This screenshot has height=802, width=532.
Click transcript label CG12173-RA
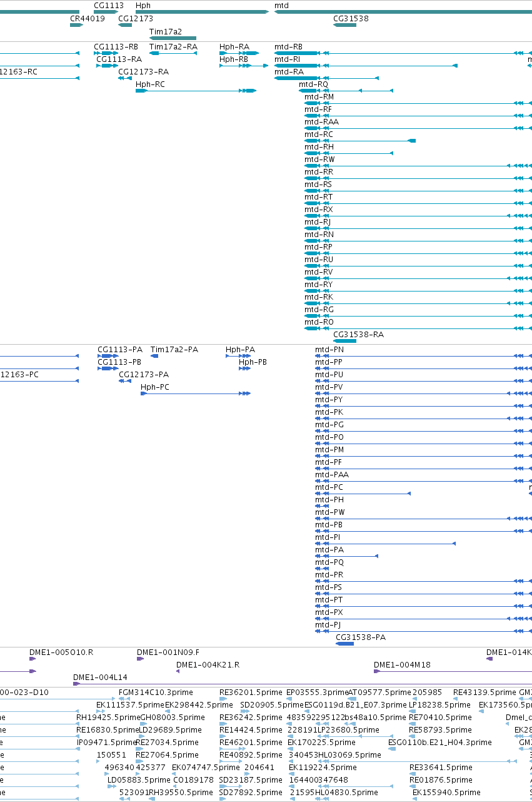[143, 72]
